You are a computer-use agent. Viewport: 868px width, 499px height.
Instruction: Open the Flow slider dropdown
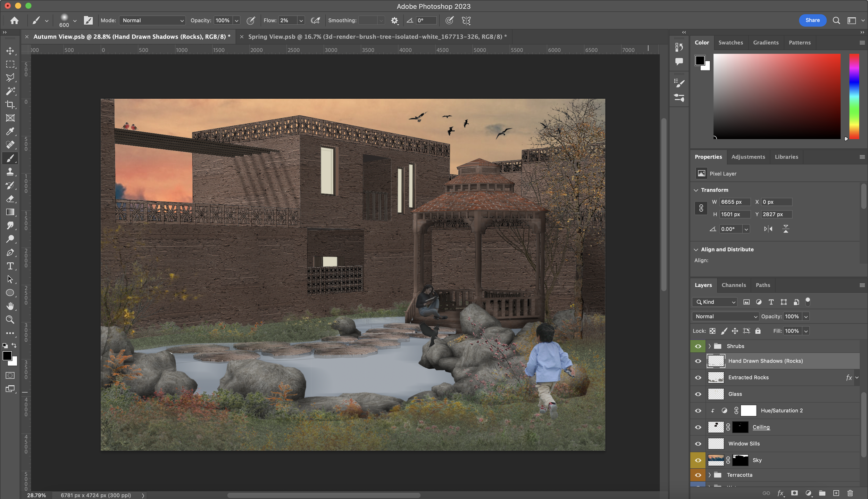[x=301, y=21]
